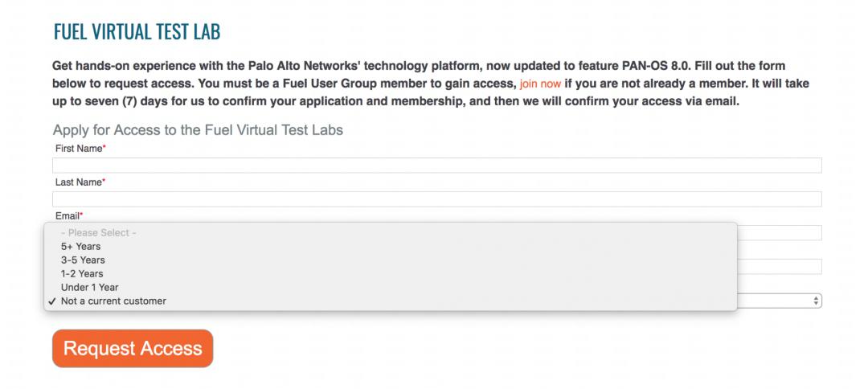The height and width of the screenshot is (389, 868).
Task: Toggle the select box arrows at right
Action: (817, 301)
